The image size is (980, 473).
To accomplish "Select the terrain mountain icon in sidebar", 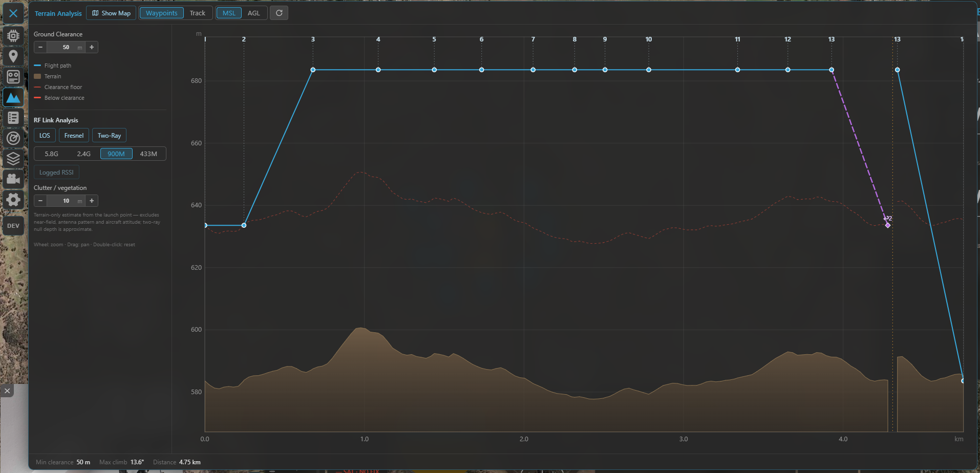I will pyautogui.click(x=13, y=97).
